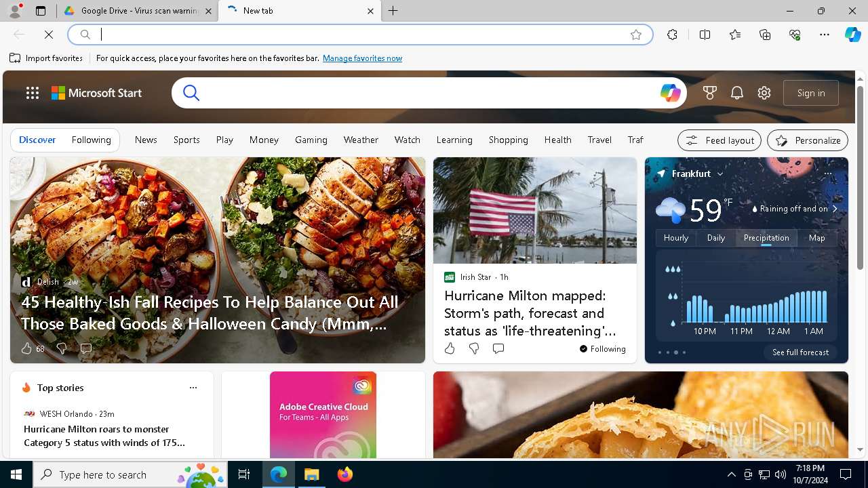Open the News category
Viewport: 868px width, 488px height.
pyautogui.click(x=146, y=140)
